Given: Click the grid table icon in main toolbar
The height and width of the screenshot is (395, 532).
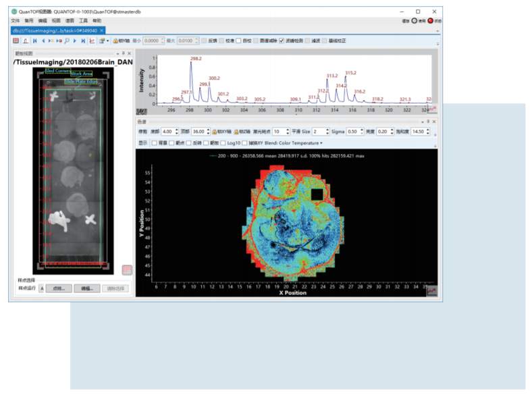Looking at the screenshot, I should click(16, 41).
